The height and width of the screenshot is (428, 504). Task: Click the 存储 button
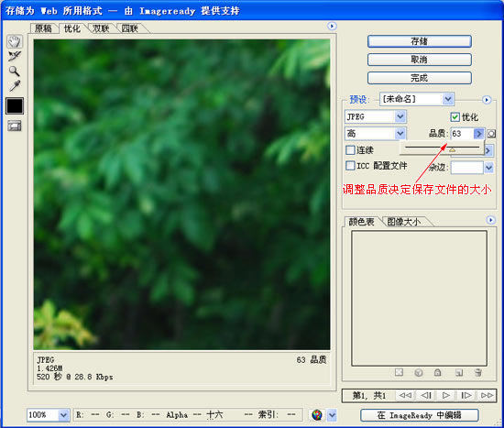point(420,41)
